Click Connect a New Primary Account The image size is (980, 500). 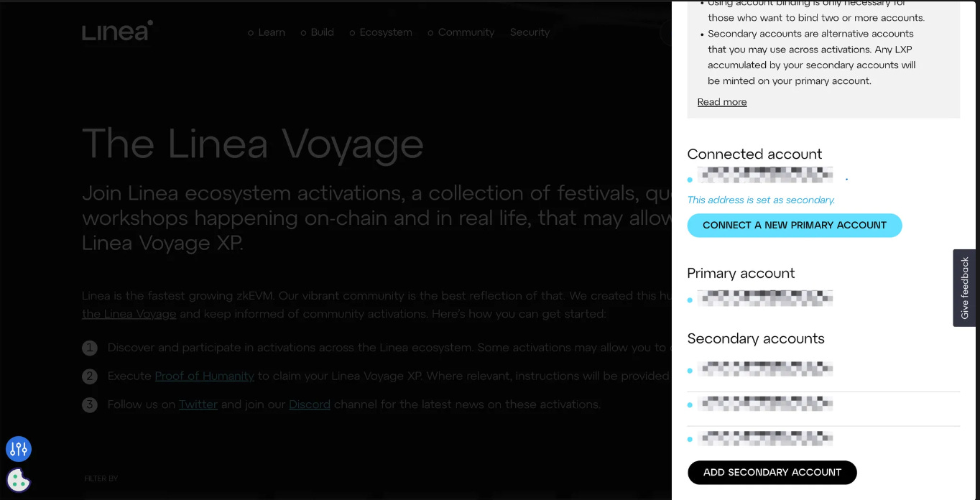[795, 225]
